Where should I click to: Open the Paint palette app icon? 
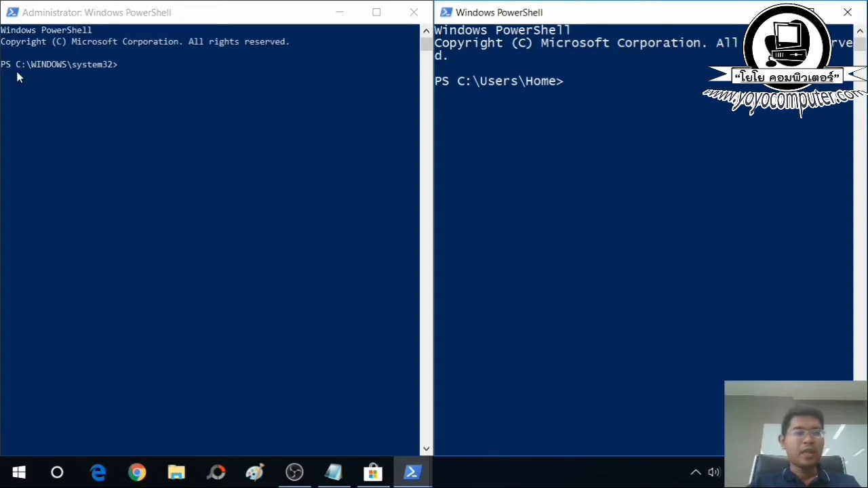coord(255,472)
